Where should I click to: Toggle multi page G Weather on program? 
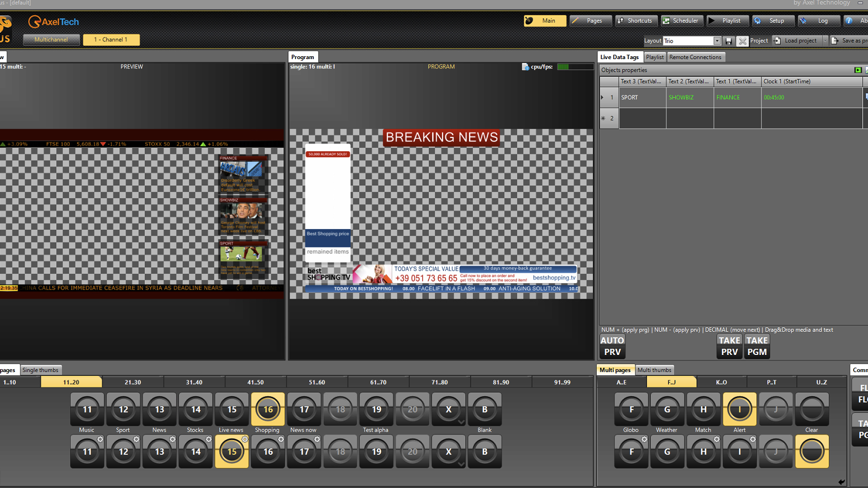667,410
